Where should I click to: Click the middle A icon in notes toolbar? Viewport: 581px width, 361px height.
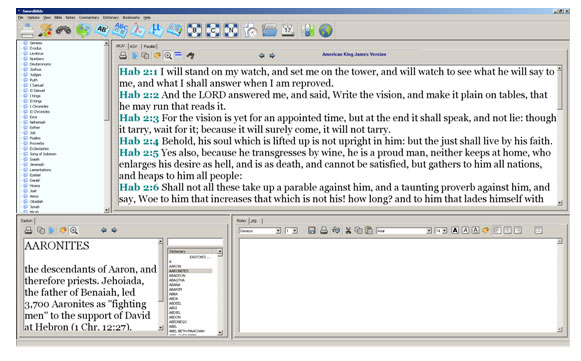tap(465, 230)
